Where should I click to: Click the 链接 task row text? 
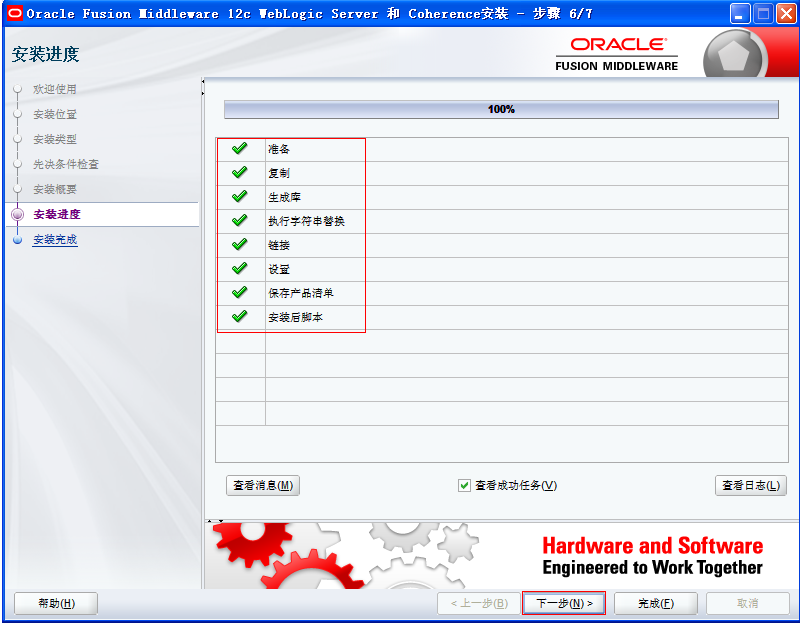pyautogui.click(x=279, y=245)
